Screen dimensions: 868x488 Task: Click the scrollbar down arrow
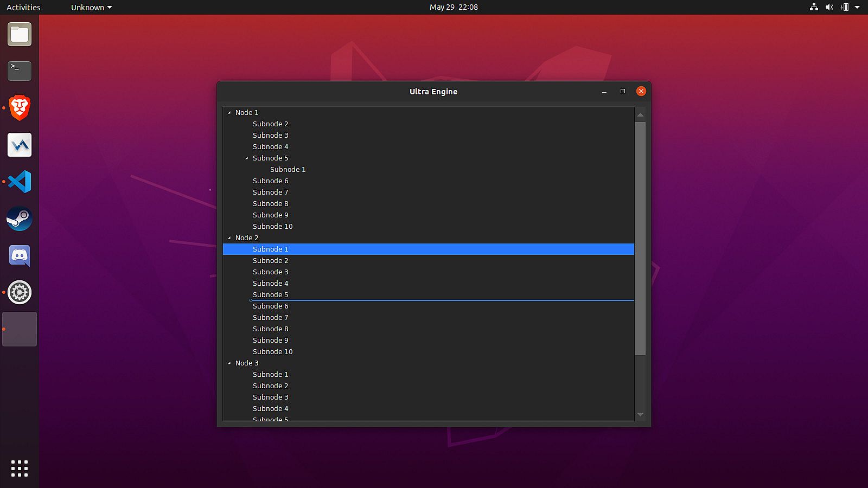click(640, 415)
